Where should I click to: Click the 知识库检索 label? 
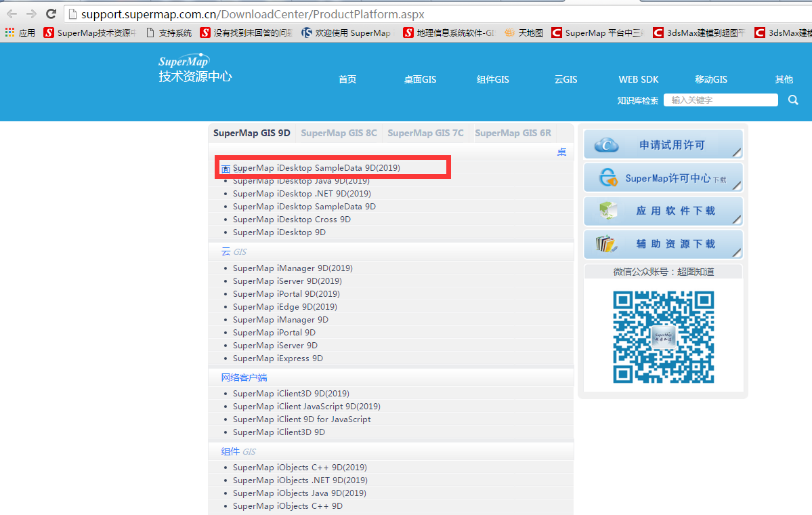[637, 100]
